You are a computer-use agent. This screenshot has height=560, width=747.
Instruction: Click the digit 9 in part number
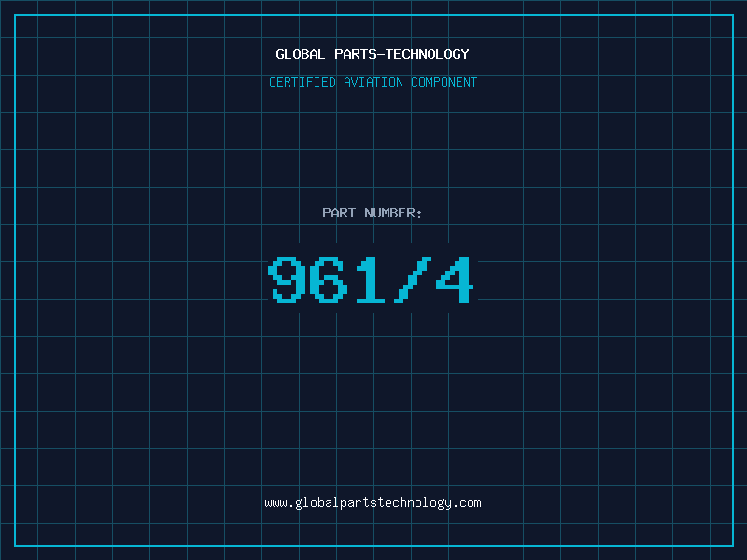(288, 279)
